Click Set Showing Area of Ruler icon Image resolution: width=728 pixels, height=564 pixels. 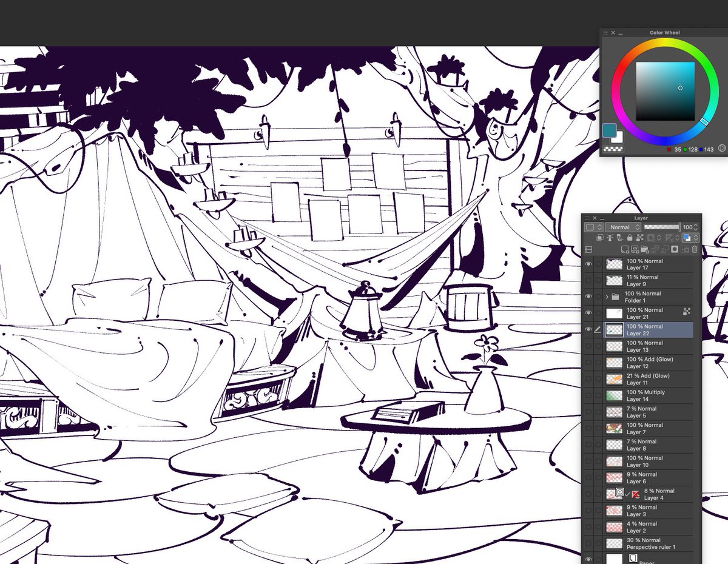point(669,238)
